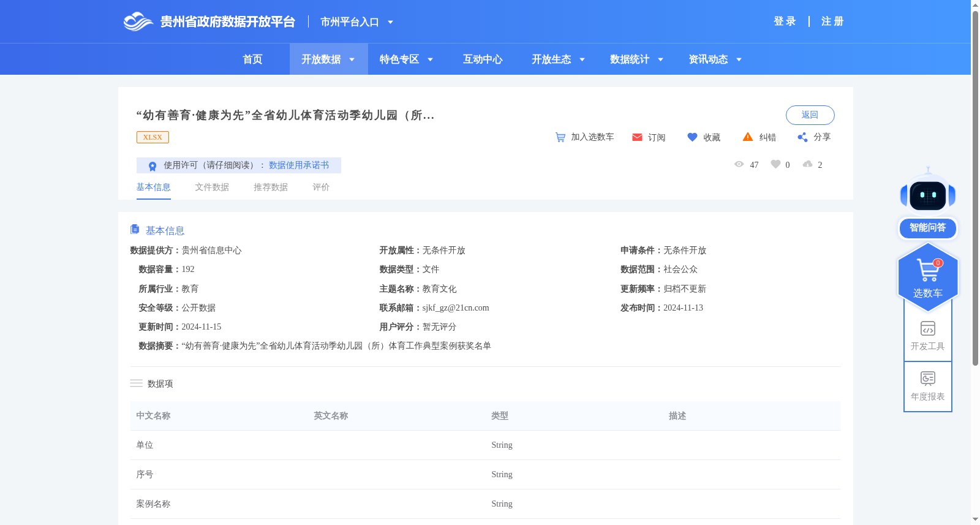This screenshot has height=525, width=980.
Task: Click the 中文名称 column header
Action: pyautogui.click(x=153, y=416)
